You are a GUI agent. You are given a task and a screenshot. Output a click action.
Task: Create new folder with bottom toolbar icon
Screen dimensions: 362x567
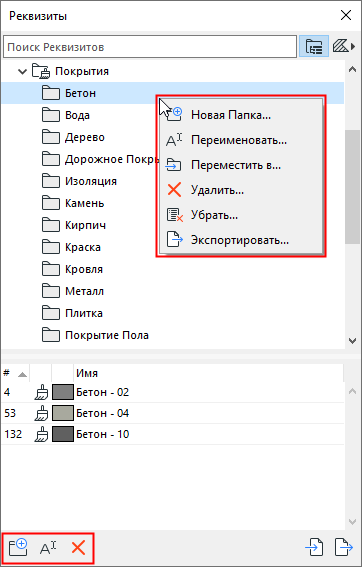pos(18,548)
